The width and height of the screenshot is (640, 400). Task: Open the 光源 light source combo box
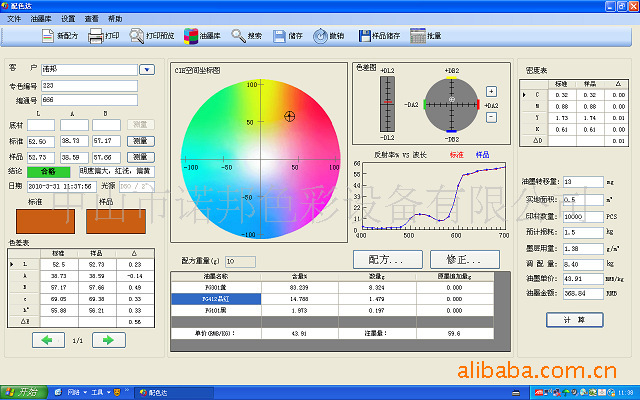[137, 187]
